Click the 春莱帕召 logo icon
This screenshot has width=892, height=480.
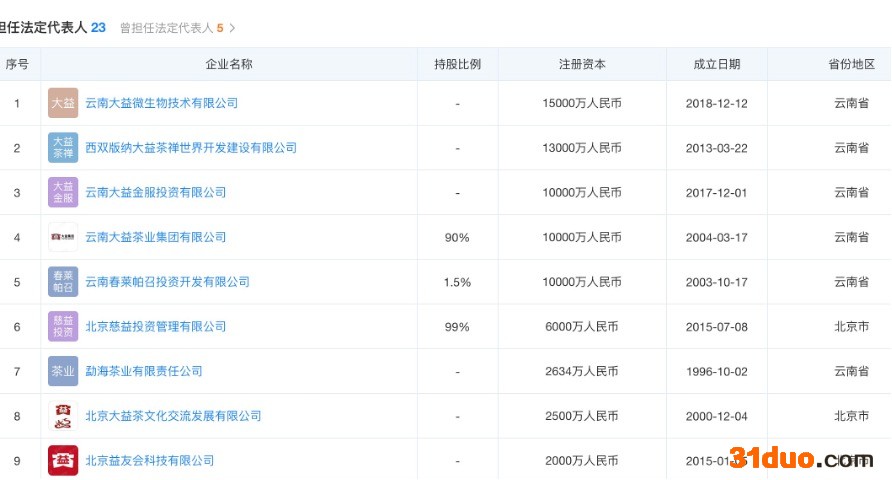63,282
